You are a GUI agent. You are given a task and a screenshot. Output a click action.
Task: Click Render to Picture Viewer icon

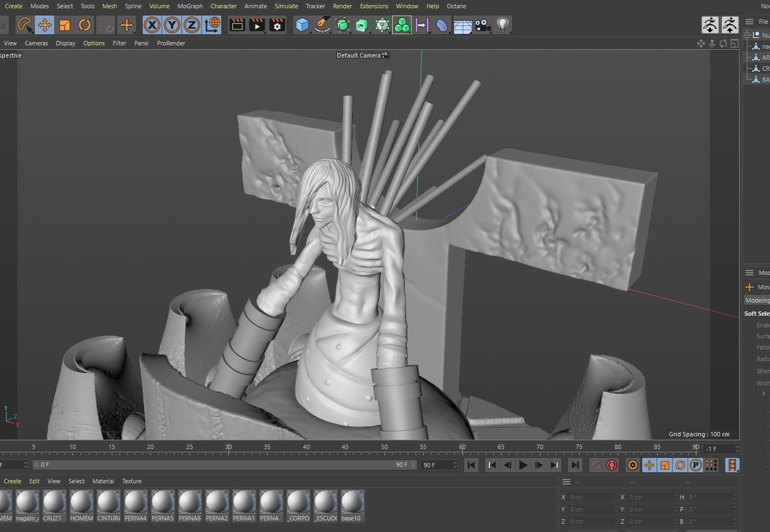[257, 25]
